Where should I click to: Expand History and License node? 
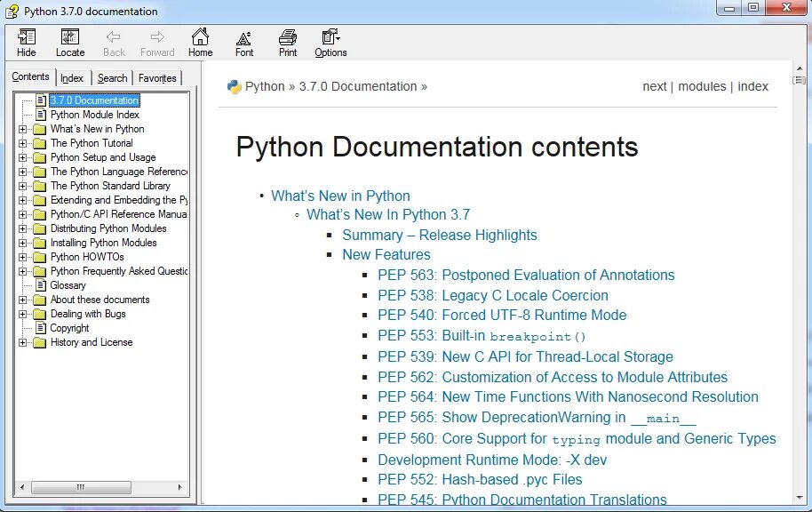click(22, 342)
